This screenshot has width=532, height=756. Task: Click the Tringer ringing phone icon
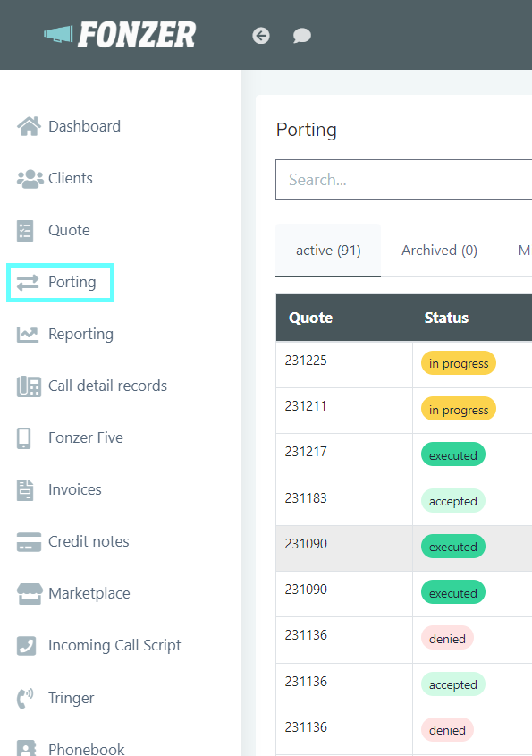[x=25, y=698]
